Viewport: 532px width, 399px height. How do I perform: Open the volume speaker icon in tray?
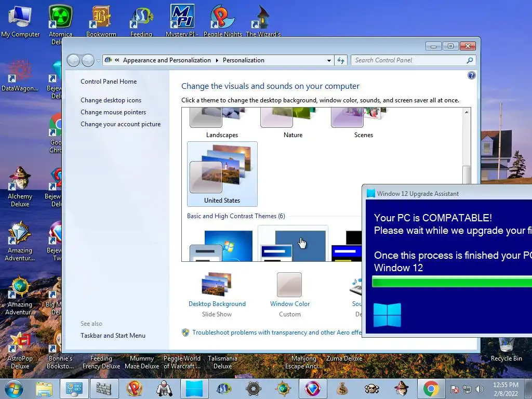(479, 389)
